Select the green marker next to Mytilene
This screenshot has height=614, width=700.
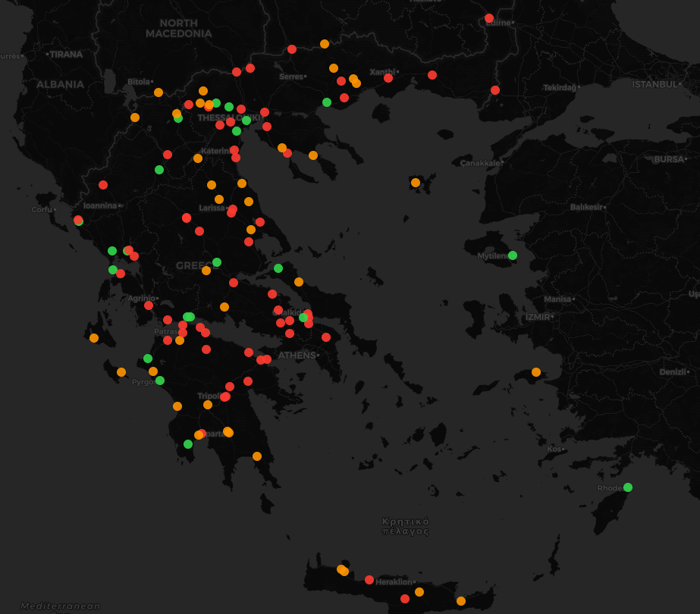(513, 255)
